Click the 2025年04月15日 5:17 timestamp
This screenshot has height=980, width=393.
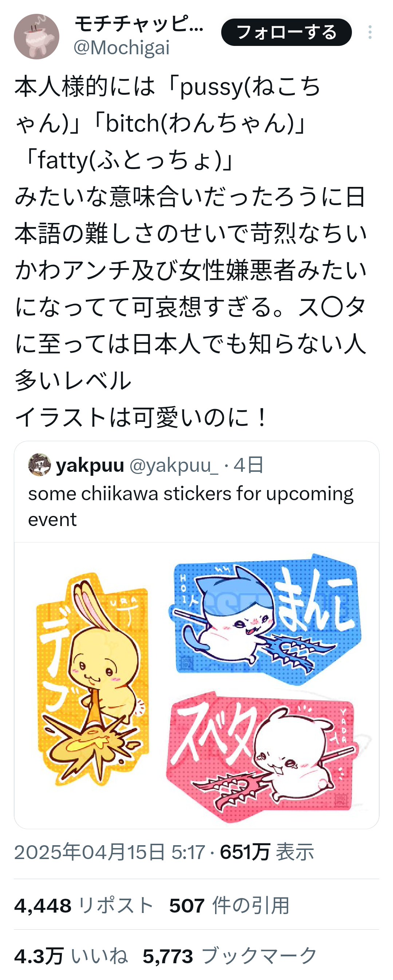tap(110, 852)
